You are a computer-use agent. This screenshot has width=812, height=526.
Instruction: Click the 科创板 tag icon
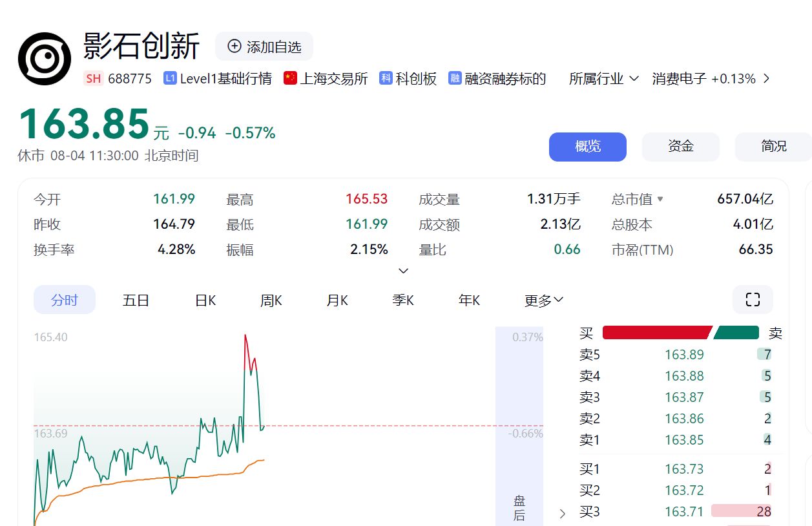(386, 79)
